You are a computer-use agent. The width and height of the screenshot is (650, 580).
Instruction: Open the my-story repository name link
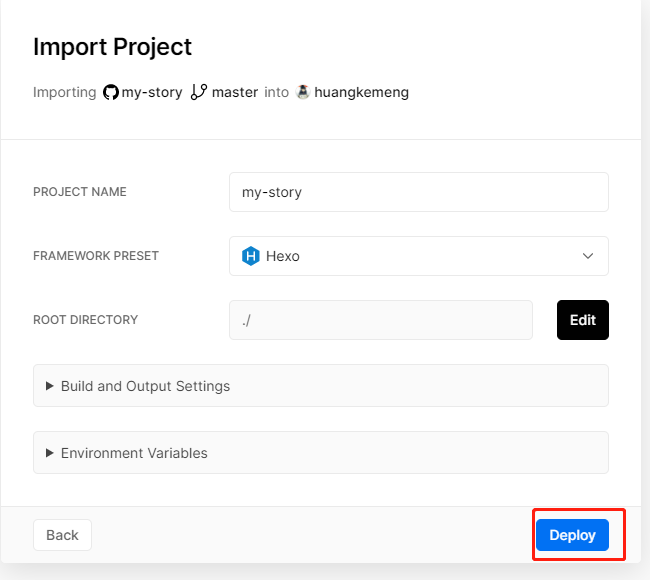pos(152,92)
